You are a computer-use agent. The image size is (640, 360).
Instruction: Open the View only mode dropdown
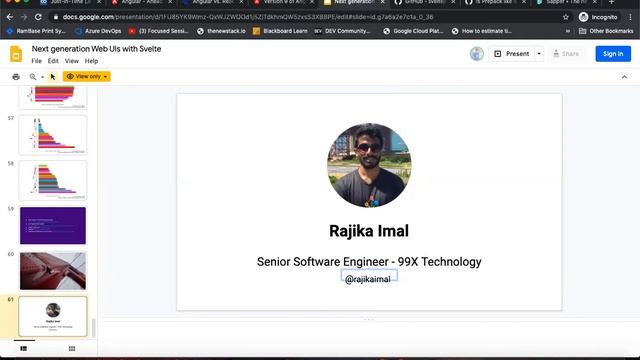point(87,77)
